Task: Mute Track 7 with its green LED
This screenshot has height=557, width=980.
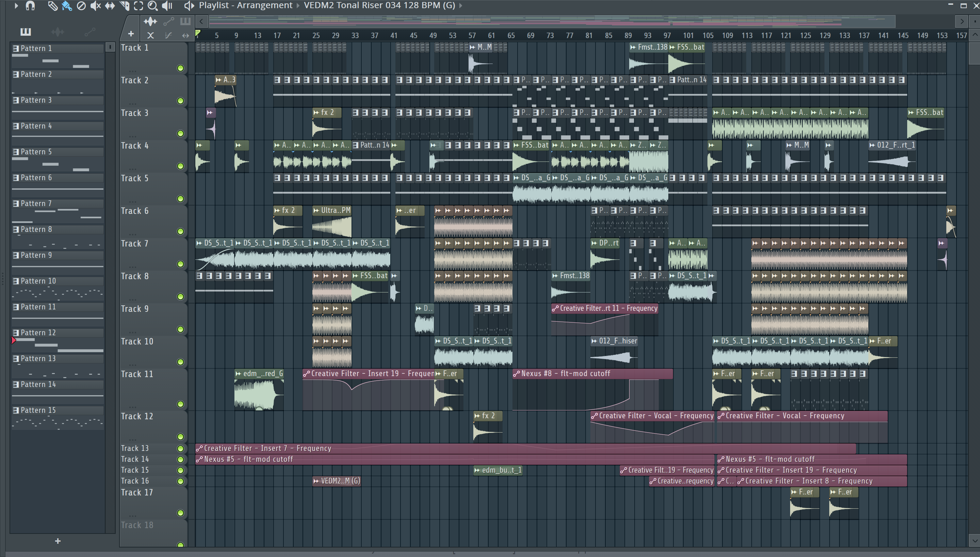Action: [180, 264]
